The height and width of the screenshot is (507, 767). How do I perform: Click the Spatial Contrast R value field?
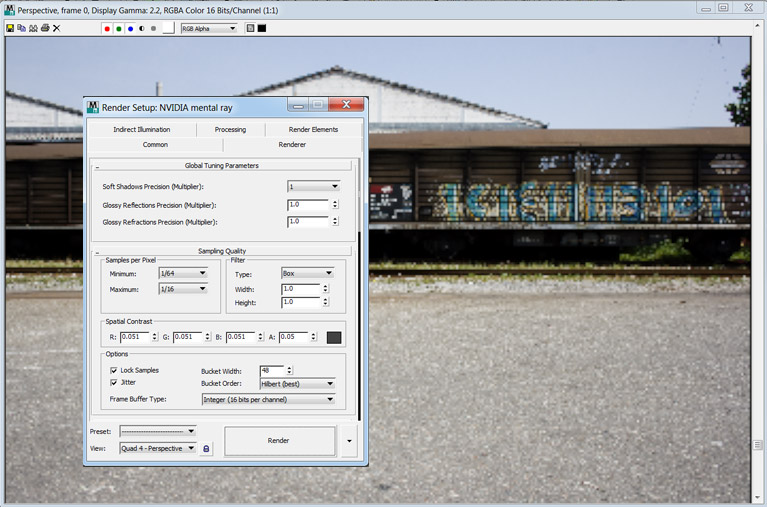tap(135, 337)
